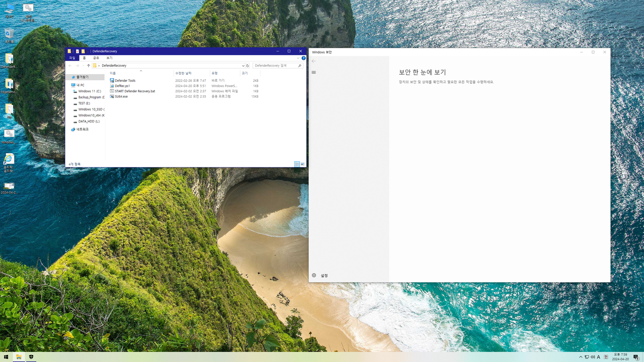This screenshot has width=644, height=362.
Task: Click the '15KB' size cell of SU64.exe
Action: (255, 97)
